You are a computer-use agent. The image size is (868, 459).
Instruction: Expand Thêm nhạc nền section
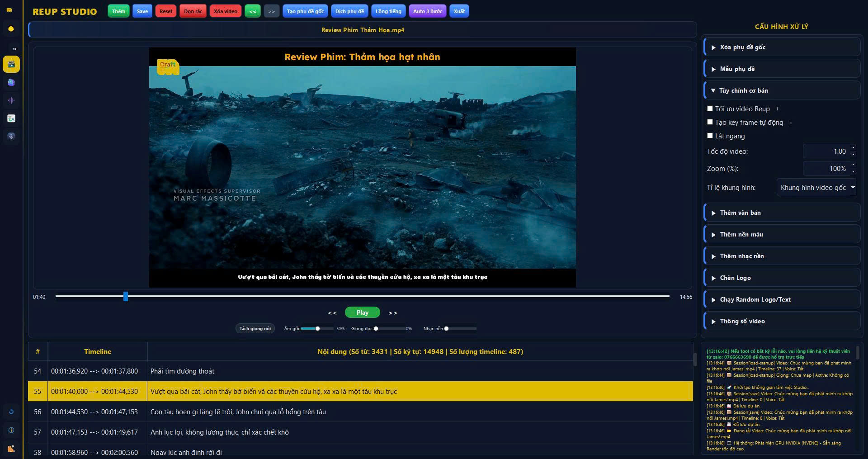tap(782, 256)
